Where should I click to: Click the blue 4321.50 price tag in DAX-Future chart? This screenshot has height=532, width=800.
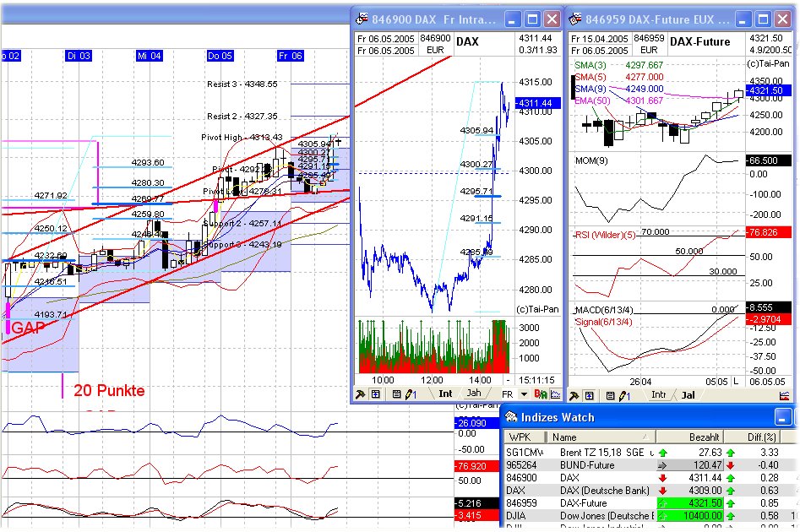[769, 90]
